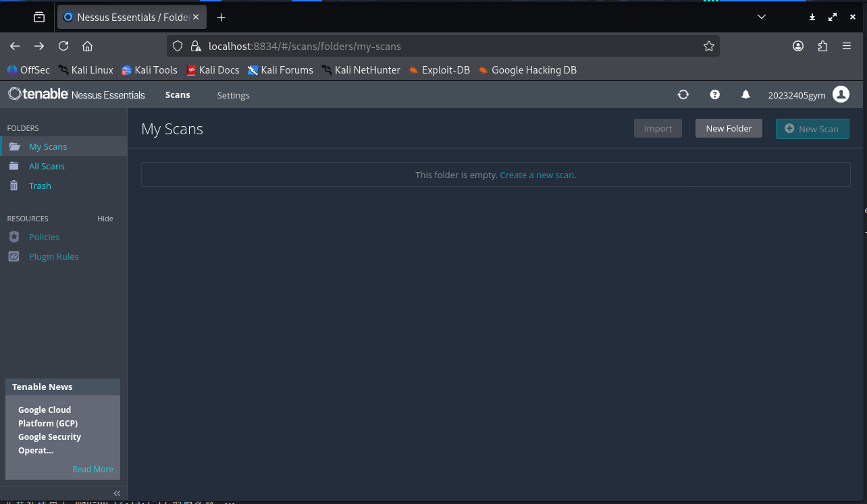The image size is (867, 504).
Task: Open the Settings top menu
Action: (x=233, y=95)
